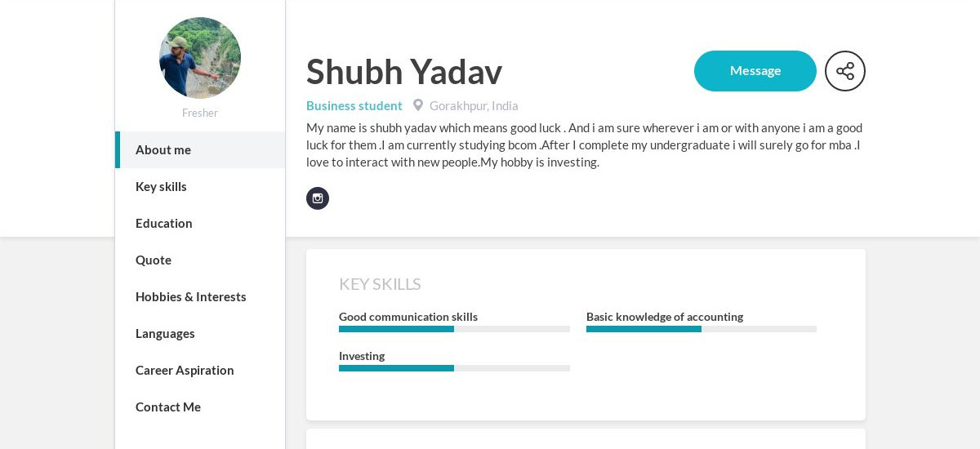Click the Gorakhpur, India location text
Image resolution: width=980 pixels, height=449 pixels.
[474, 105]
